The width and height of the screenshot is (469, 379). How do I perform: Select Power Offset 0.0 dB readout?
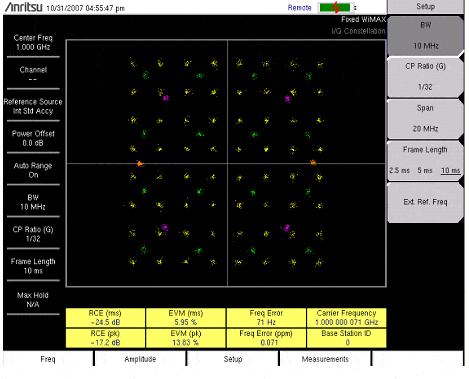pyautogui.click(x=33, y=138)
